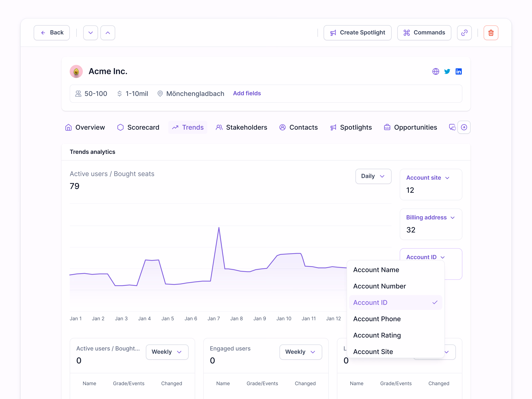532x399 pixels.
Task: Switch to the Overview tab
Action: tap(85, 127)
